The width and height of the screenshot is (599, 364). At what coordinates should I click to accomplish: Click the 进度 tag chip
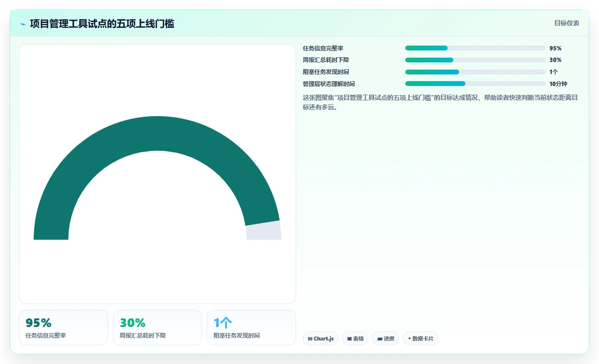386,339
